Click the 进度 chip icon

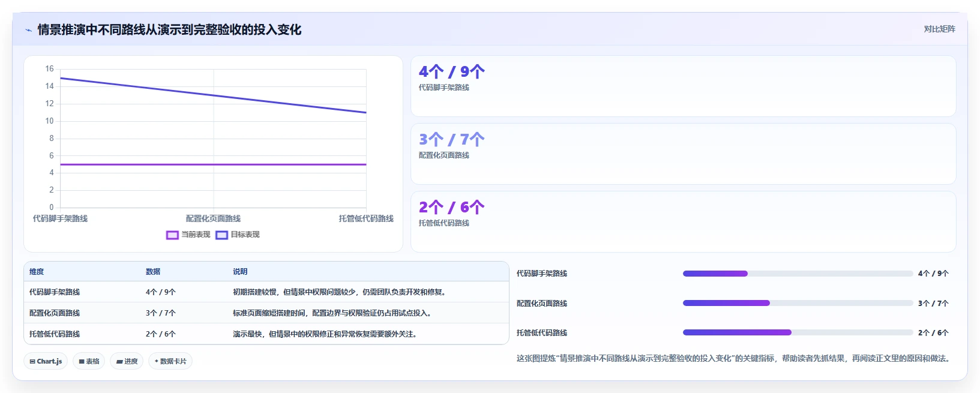[119, 362]
